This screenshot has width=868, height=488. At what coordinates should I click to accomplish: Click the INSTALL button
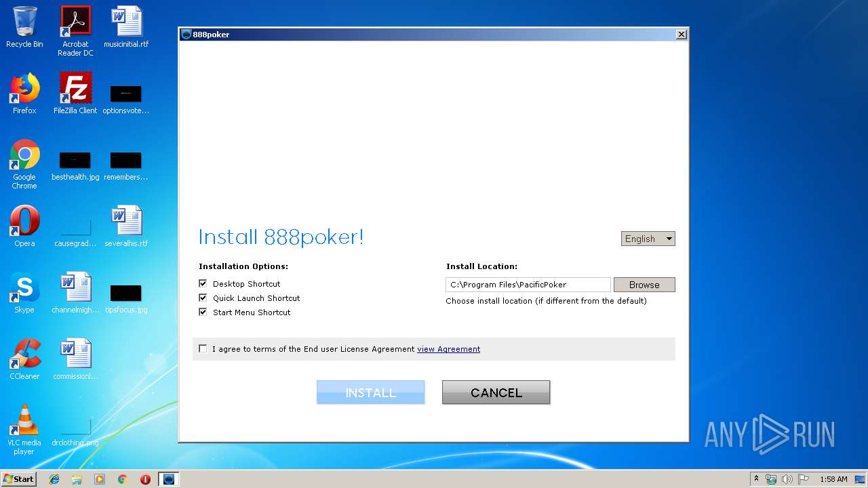click(x=370, y=392)
